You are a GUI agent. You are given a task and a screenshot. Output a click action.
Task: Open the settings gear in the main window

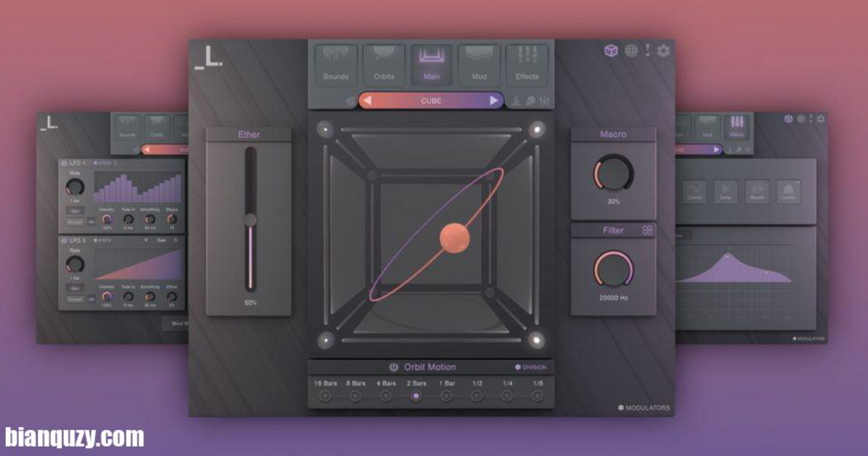click(x=664, y=50)
